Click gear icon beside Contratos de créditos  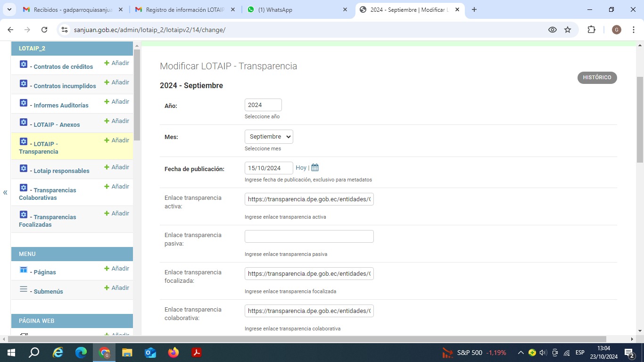(x=24, y=65)
